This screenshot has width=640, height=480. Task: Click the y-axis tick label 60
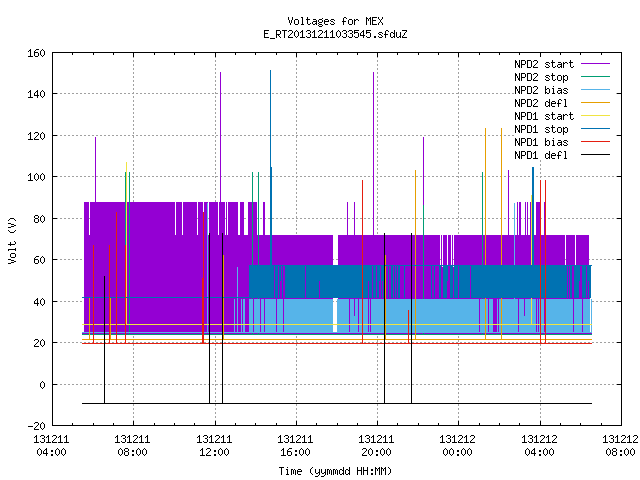40,260
